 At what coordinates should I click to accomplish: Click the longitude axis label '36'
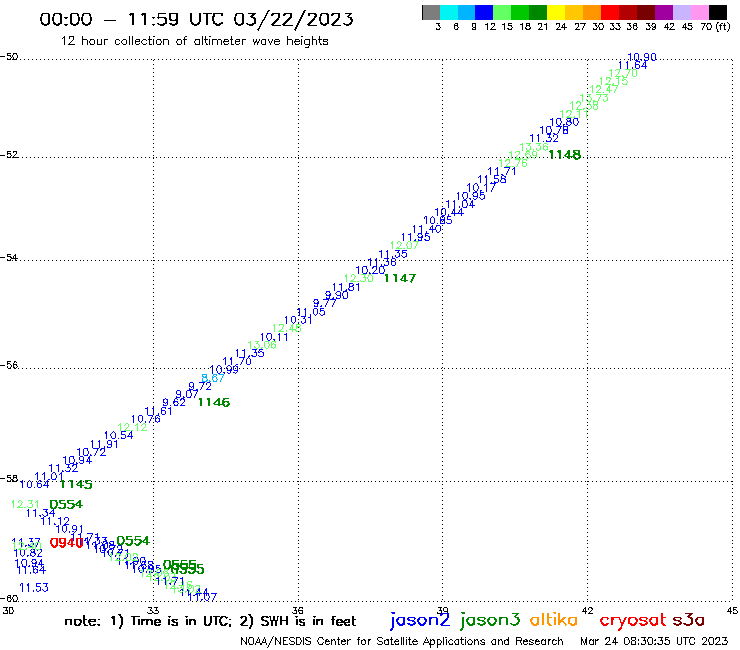coord(298,610)
